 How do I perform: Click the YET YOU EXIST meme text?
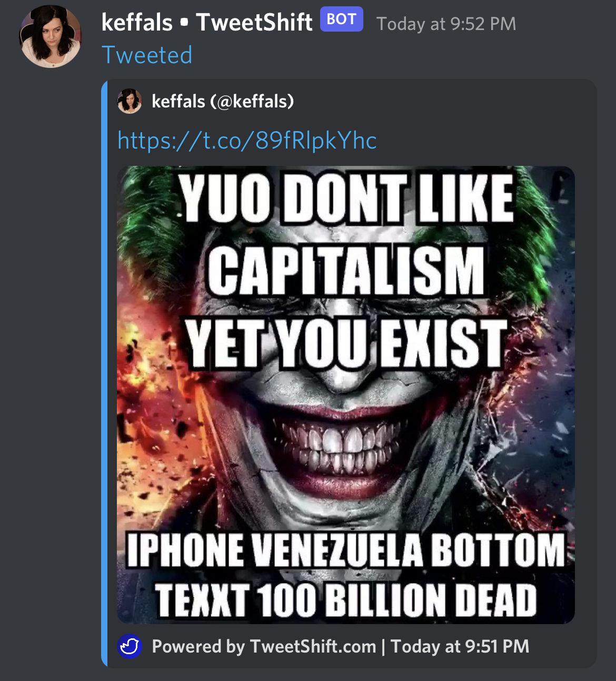coord(346,343)
